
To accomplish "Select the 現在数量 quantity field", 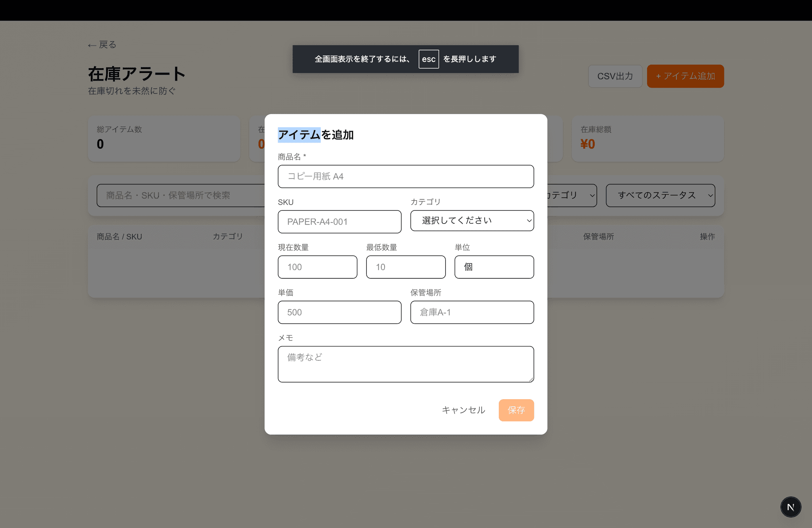I will coord(317,267).
